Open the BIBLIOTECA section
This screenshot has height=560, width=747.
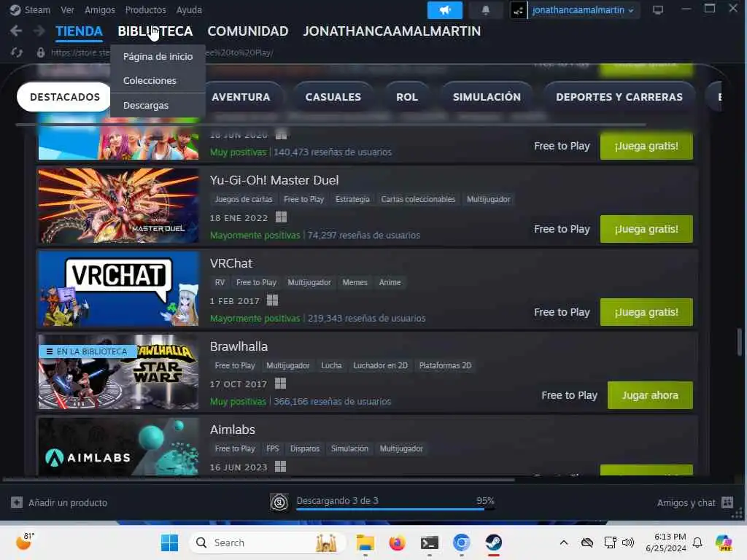click(x=155, y=31)
